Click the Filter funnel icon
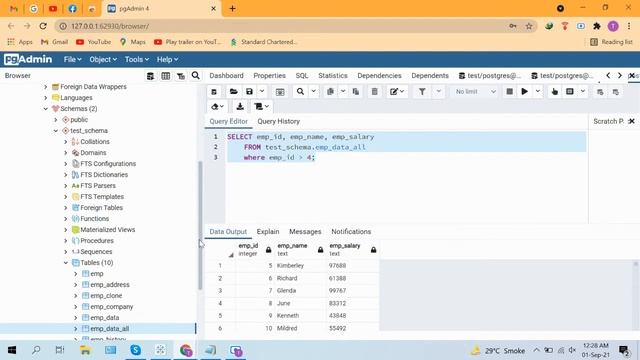This screenshot has width=640, height=360. [422, 92]
